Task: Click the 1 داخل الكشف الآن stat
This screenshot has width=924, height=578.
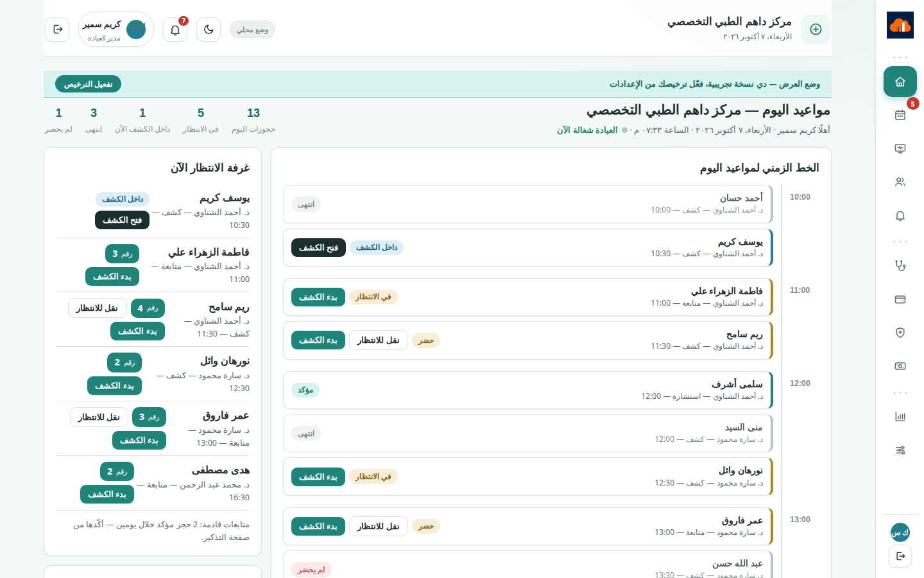Action: [x=142, y=120]
